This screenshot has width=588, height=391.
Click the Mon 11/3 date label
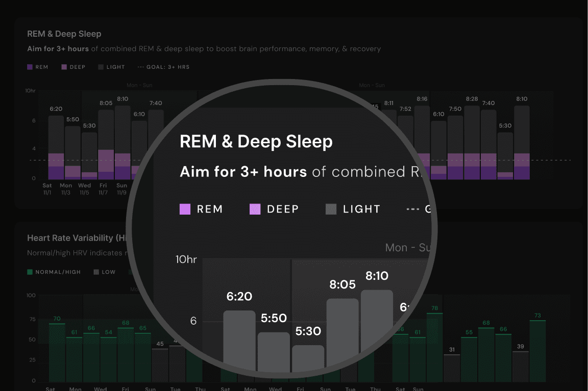pyautogui.click(x=66, y=189)
